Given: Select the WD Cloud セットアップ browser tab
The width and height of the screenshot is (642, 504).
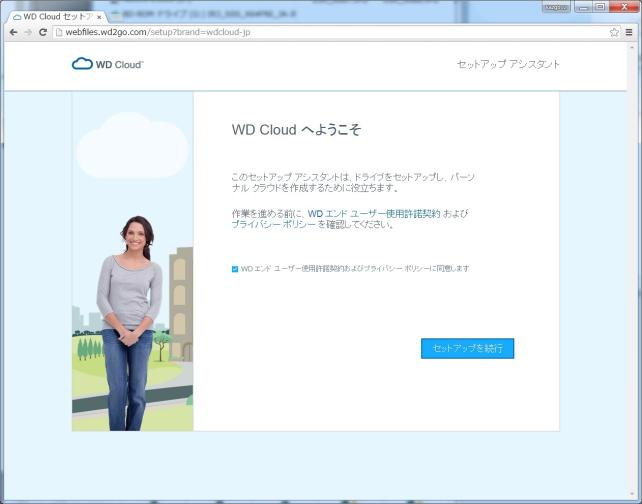Looking at the screenshot, I should pos(50,17).
